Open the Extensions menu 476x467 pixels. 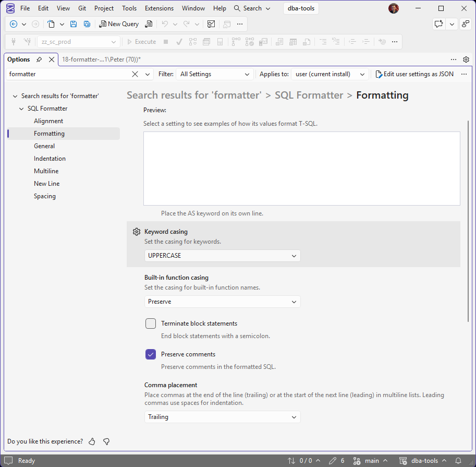click(159, 8)
